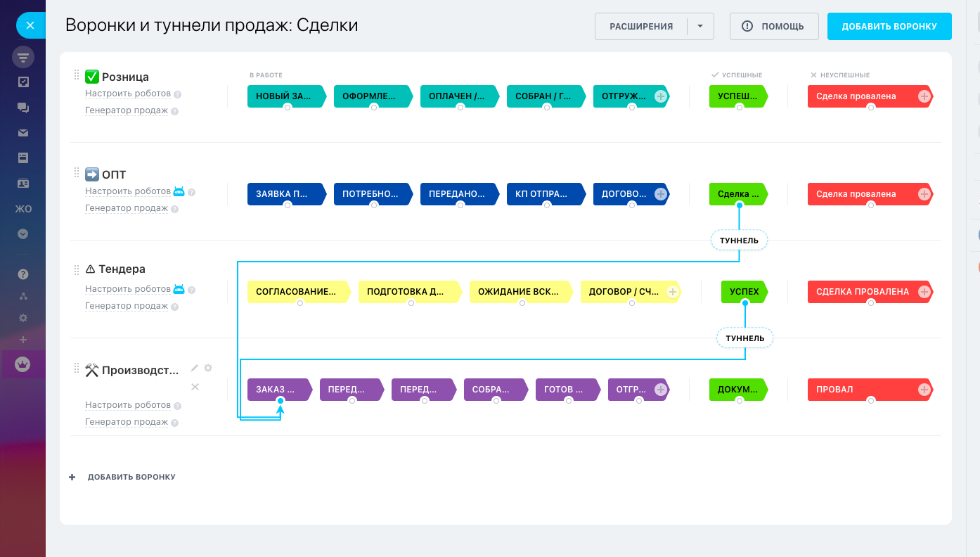Image resolution: width=980 pixels, height=557 pixels.
Task: Click the Помощь button
Action: 774,27
